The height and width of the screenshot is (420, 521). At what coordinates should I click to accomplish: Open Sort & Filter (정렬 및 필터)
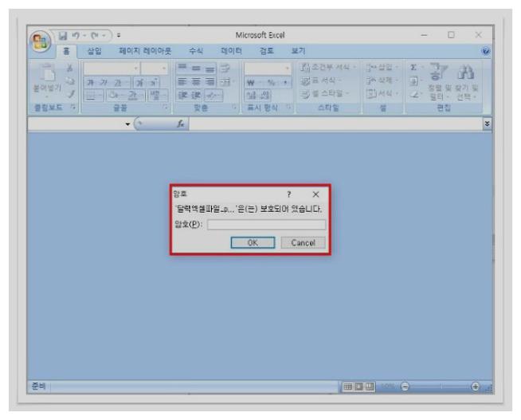439,82
